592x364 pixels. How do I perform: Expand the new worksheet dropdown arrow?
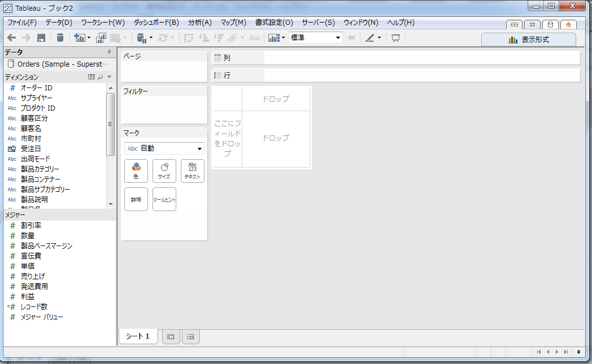pyautogui.click(x=89, y=38)
